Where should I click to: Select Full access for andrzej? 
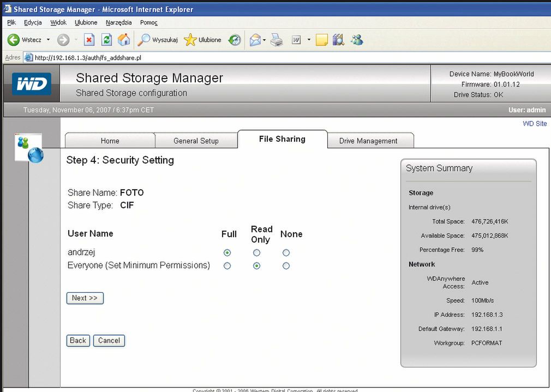click(227, 252)
